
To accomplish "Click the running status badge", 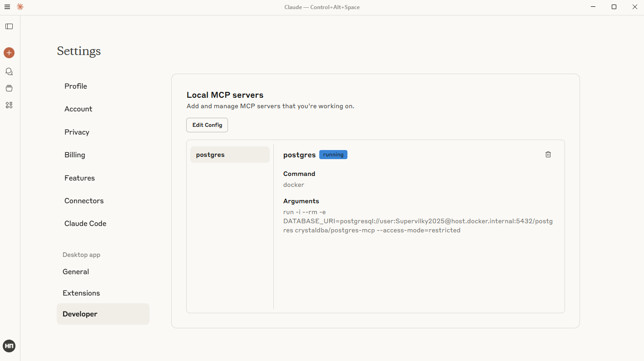I will tap(333, 155).
